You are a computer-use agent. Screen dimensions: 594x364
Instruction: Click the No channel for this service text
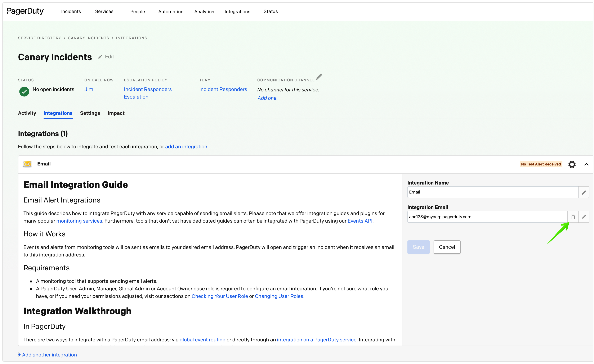click(x=288, y=90)
